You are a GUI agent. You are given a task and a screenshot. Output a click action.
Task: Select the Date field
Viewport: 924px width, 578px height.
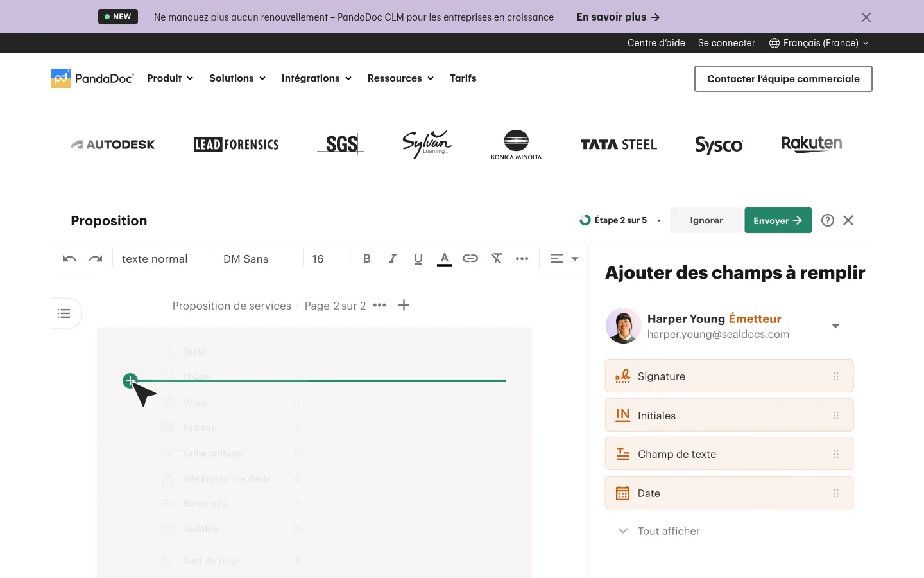[x=729, y=493]
